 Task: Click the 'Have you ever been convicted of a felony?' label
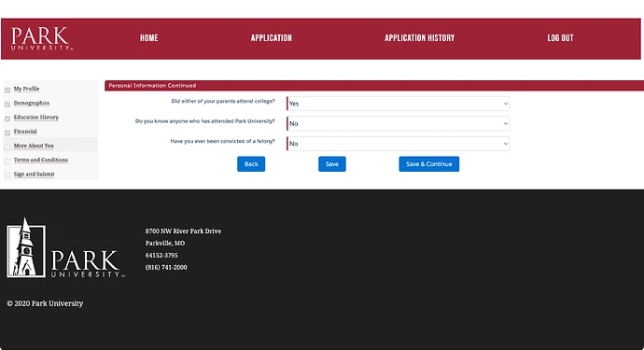(223, 141)
